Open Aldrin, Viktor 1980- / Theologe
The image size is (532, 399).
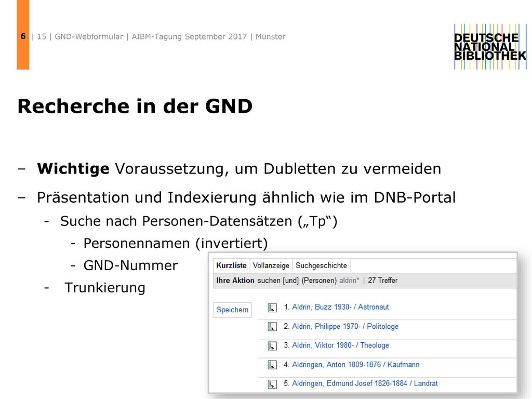[340, 345]
